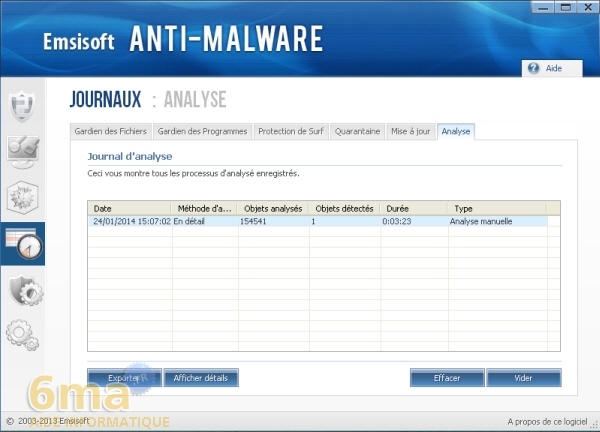Click the Effacer button
Image resolution: width=600 pixels, height=432 pixels.
(447, 378)
